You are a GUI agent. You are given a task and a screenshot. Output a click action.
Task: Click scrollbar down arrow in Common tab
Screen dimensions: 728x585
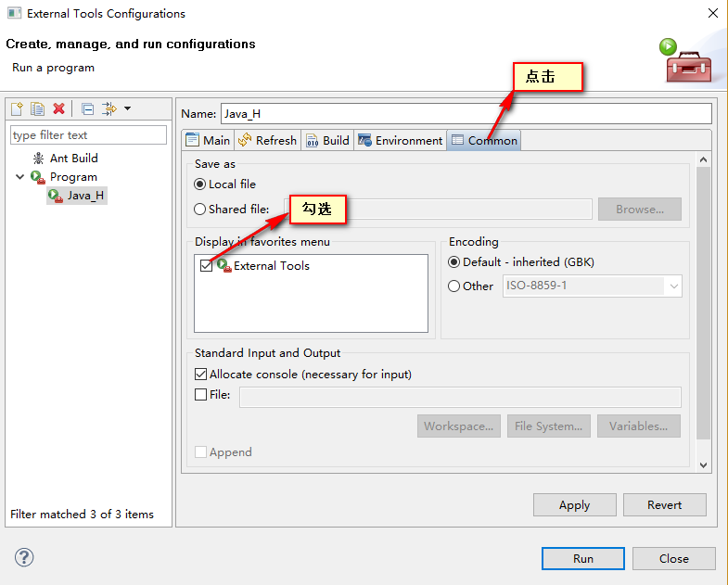(703, 465)
